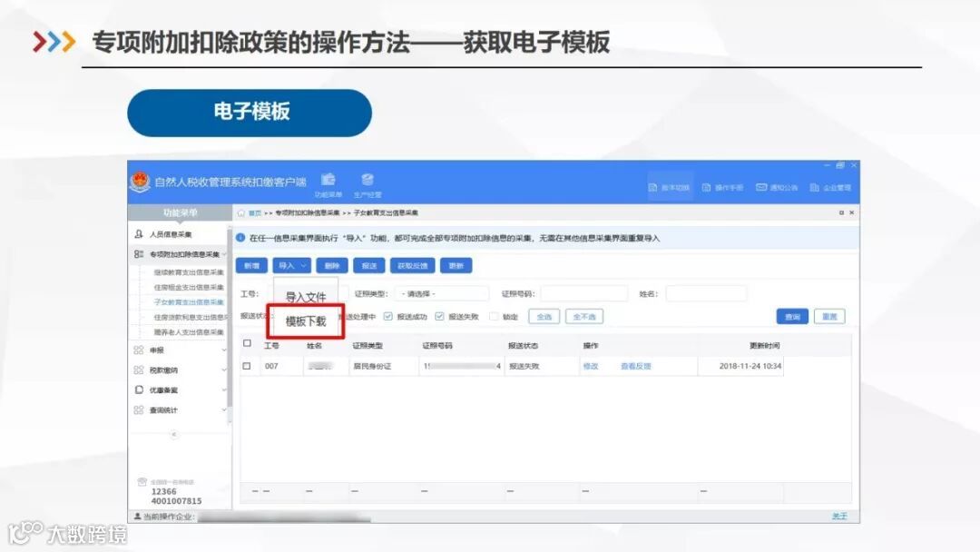Open 子女教育支出信息采集 in the sidebar
Screen dimensions: 980x552
click(189, 302)
